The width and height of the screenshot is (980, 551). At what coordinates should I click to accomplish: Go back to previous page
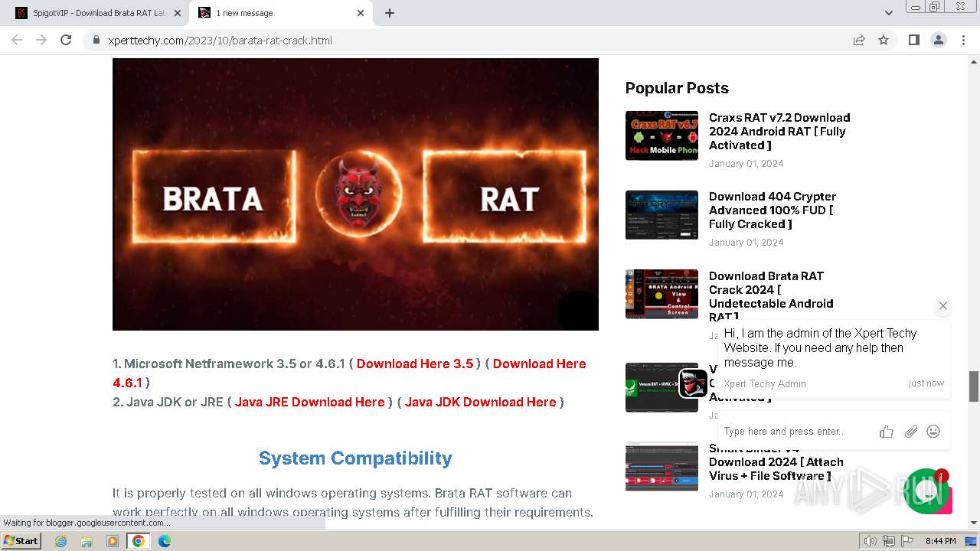point(17,40)
